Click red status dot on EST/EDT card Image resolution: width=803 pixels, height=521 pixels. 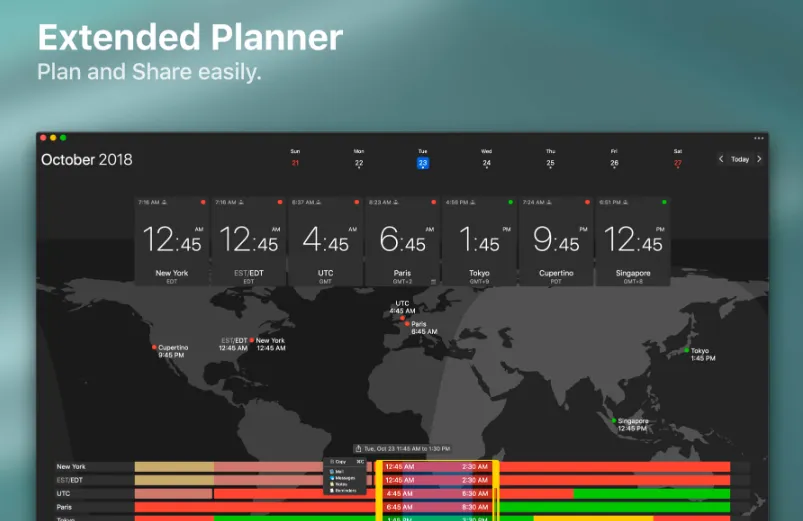click(x=280, y=202)
